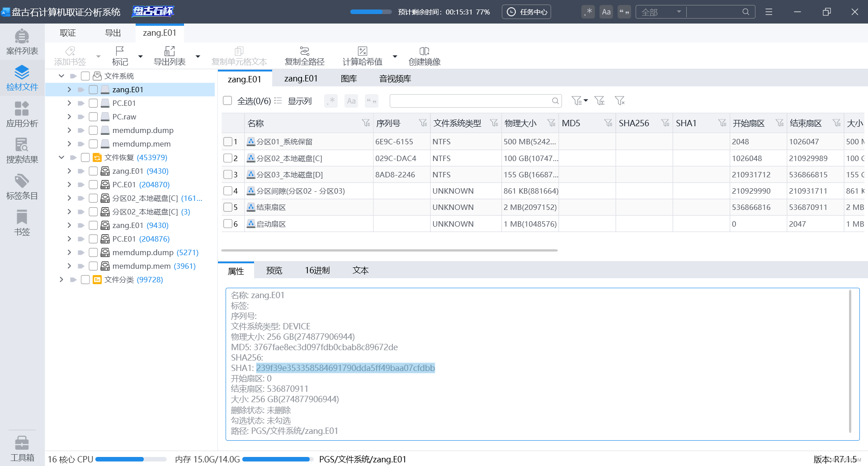Check row 3 分区03_本地磁盘[D] checkbox
The width and height of the screenshot is (868, 466).
coord(228,174)
